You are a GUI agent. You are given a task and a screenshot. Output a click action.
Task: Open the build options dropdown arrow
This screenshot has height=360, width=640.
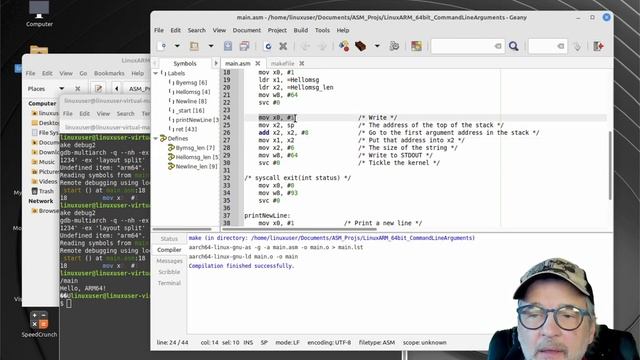point(377,46)
